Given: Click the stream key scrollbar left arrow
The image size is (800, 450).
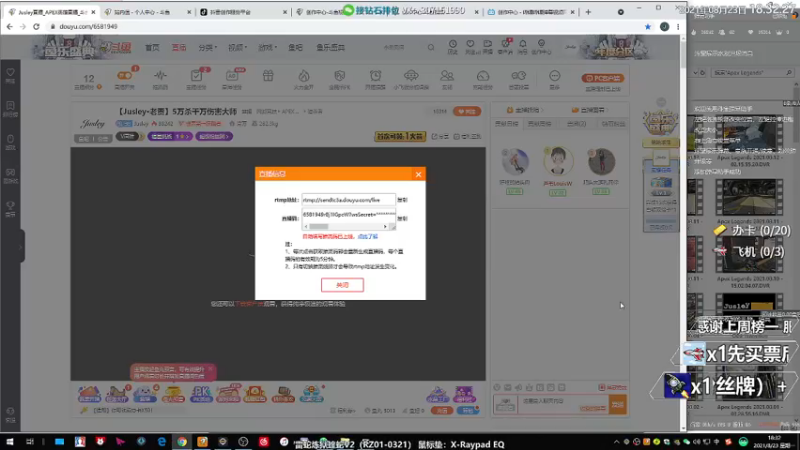Looking at the screenshot, I should pos(306,227).
